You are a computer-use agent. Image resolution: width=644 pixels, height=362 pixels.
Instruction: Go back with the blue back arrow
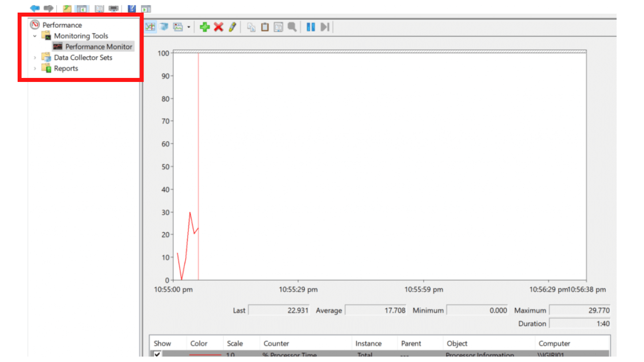coord(35,8)
